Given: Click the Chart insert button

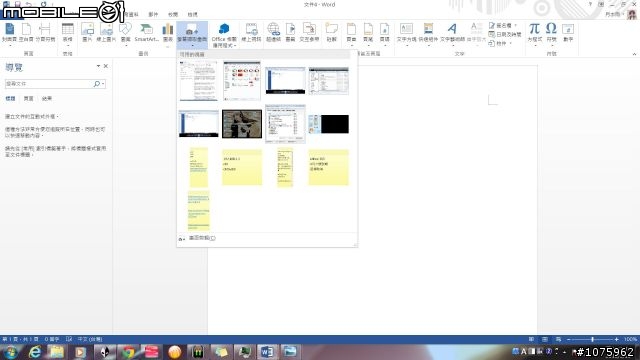Looking at the screenshot, I should (168, 33).
